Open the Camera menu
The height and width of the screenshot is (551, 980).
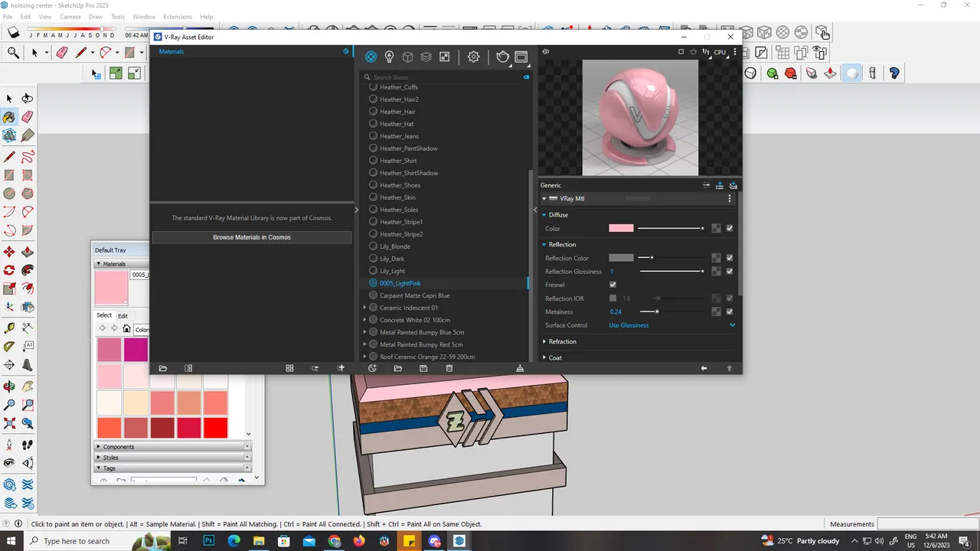pyautogui.click(x=70, y=16)
